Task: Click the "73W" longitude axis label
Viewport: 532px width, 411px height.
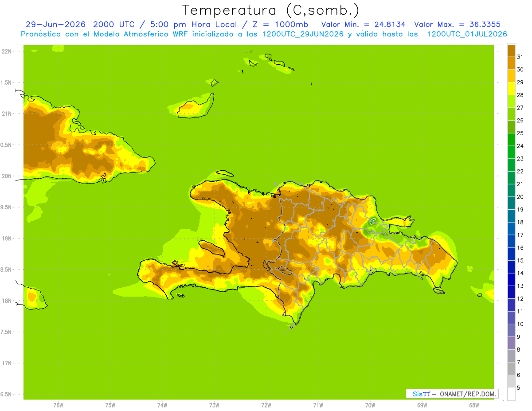Action: [214, 405]
